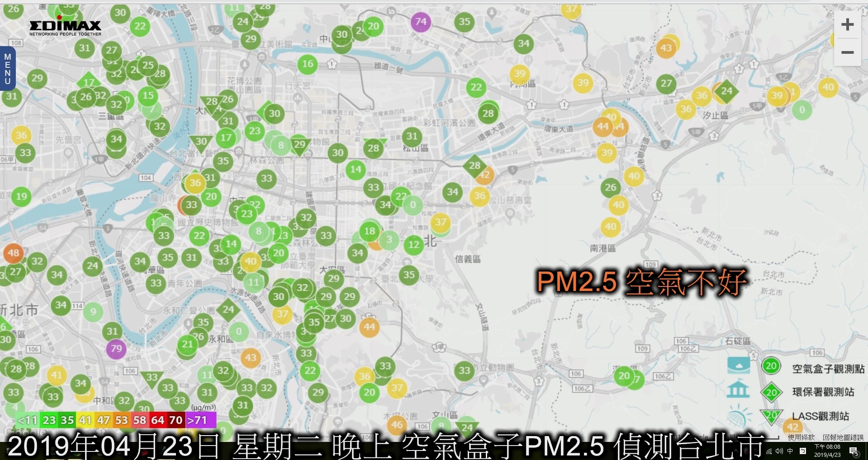The image size is (868, 460).
Task: Click the 信義區 district map label
Action: tap(468, 259)
